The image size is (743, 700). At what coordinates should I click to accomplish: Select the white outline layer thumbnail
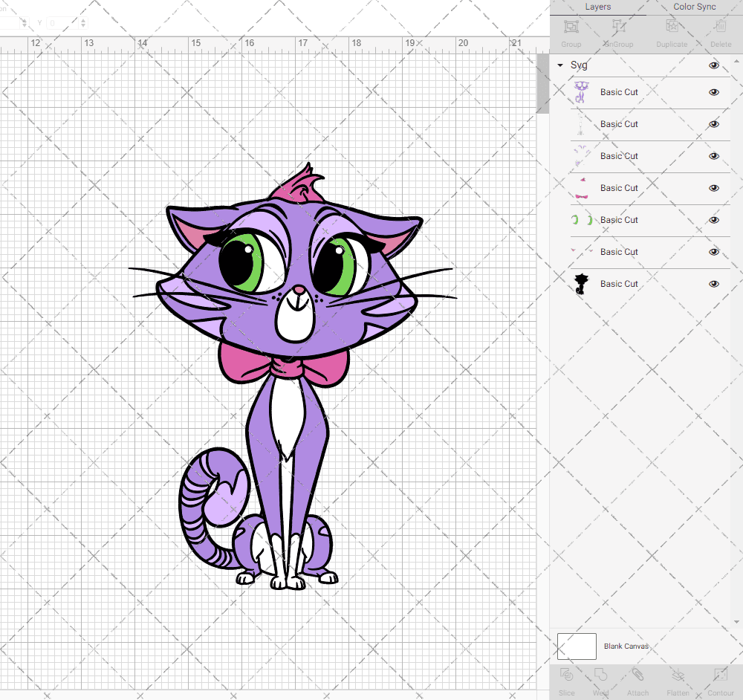(x=582, y=124)
